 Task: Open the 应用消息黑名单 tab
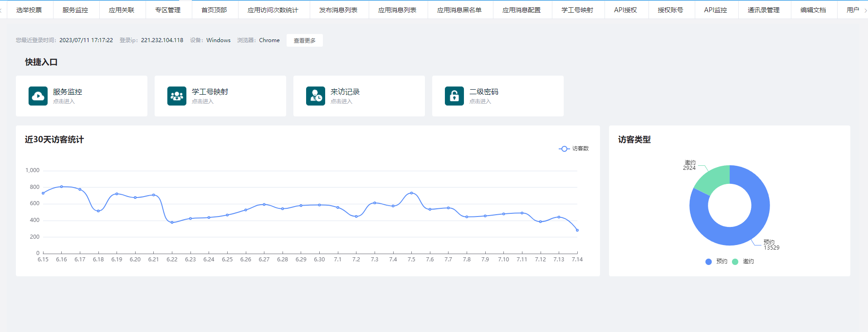click(x=459, y=10)
